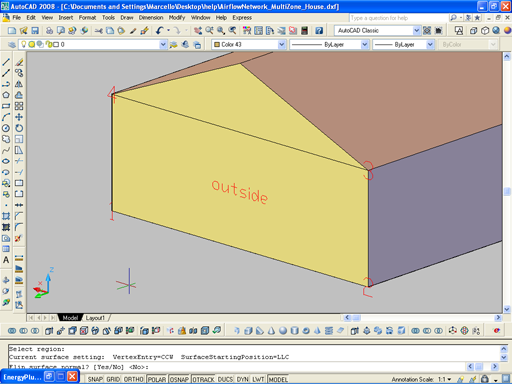Switch to the Layout1 tab
512x384 pixels.
96,318
